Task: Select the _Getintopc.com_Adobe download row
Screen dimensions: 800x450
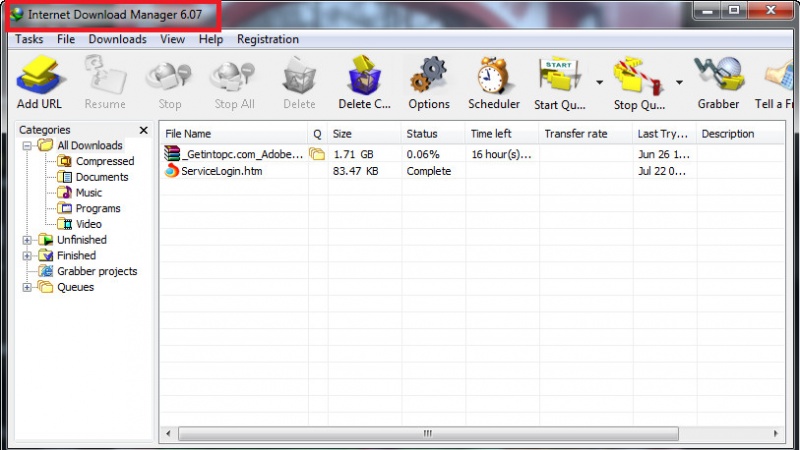Action: coord(472,154)
